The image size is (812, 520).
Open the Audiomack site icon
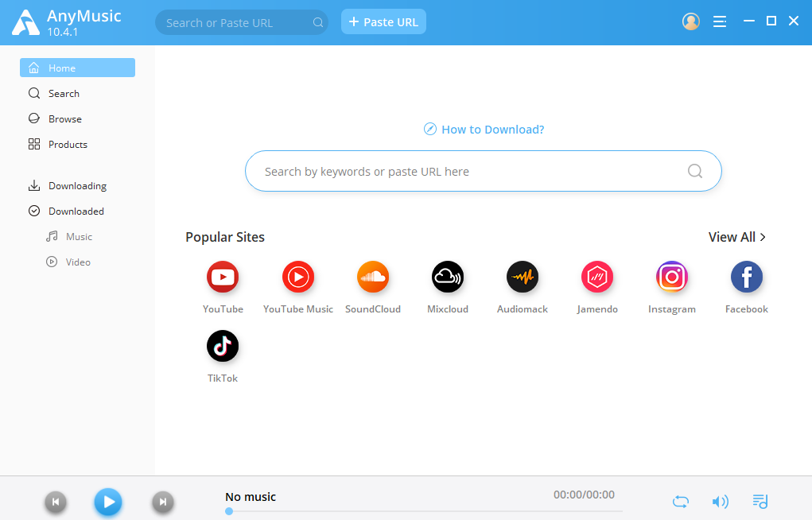point(523,277)
